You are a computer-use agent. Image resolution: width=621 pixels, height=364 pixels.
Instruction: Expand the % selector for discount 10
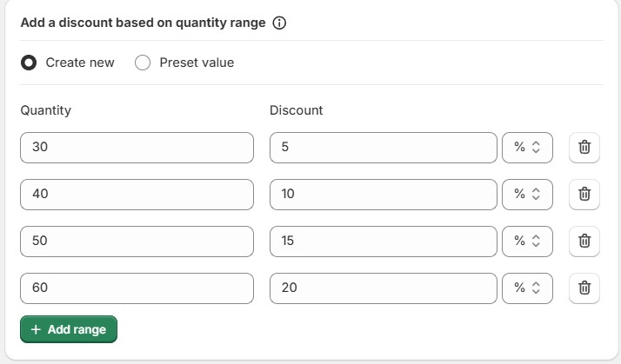click(527, 195)
